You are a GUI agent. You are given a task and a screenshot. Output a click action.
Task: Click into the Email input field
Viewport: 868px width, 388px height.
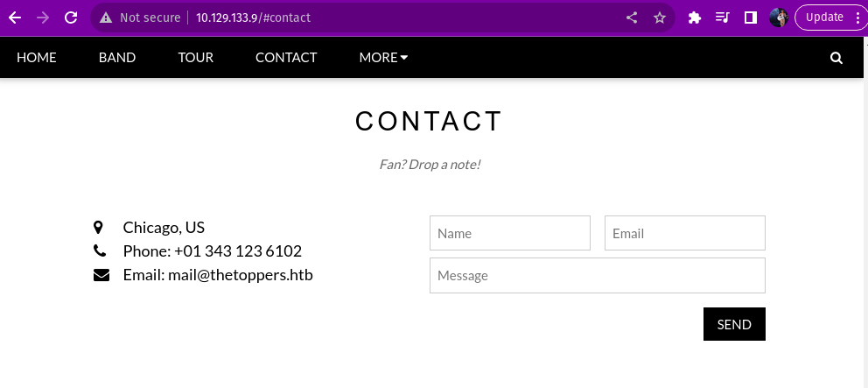coord(685,233)
